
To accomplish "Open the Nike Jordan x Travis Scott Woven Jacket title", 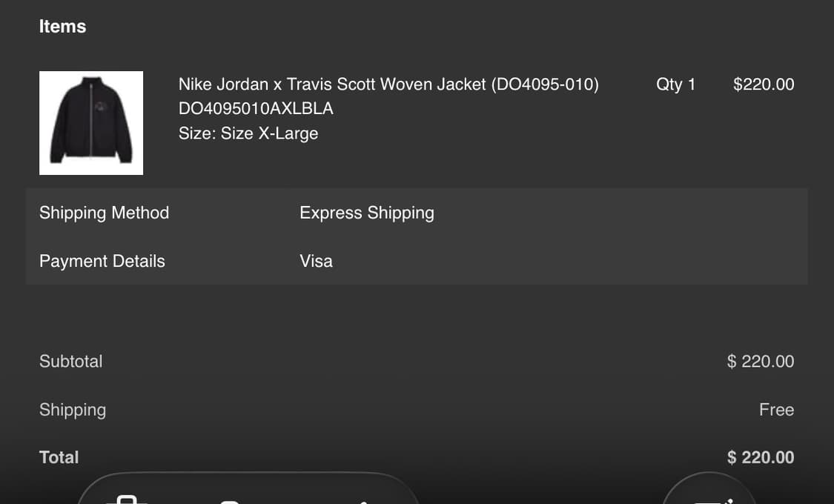I will 388,84.
